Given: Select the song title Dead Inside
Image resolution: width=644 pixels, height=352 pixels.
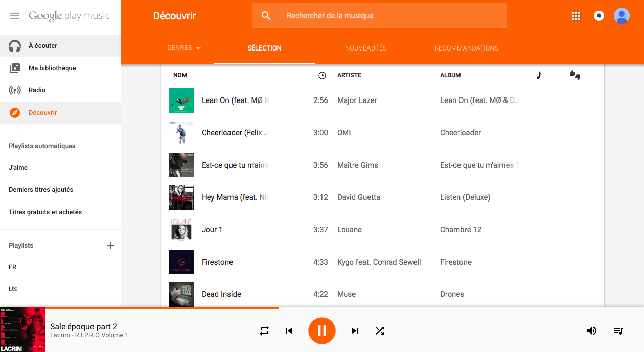Looking at the screenshot, I should [221, 294].
